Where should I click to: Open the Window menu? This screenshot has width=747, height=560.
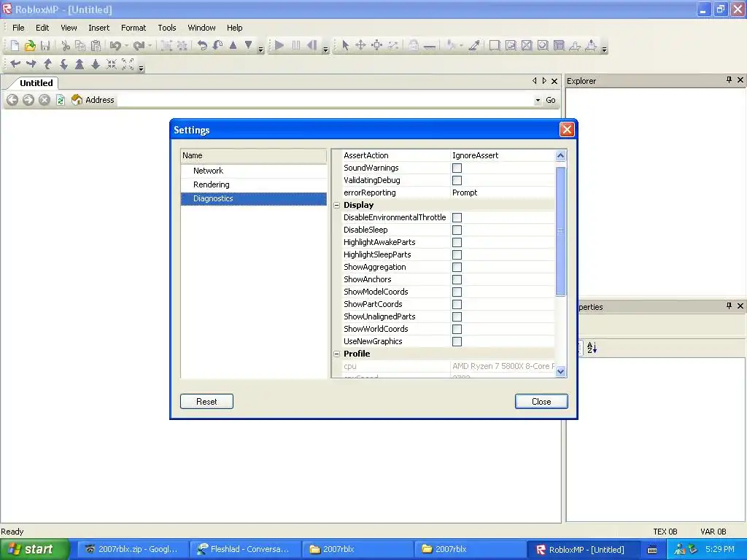(x=201, y=28)
